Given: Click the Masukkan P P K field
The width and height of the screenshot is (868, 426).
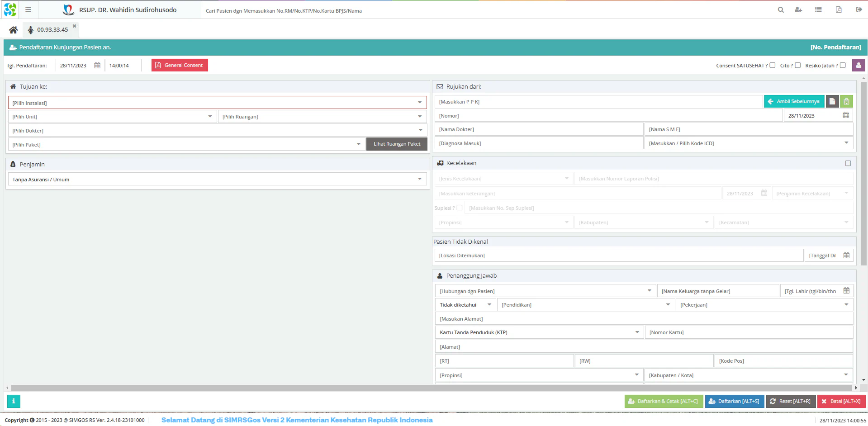Looking at the screenshot, I should (x=598, y=102).
